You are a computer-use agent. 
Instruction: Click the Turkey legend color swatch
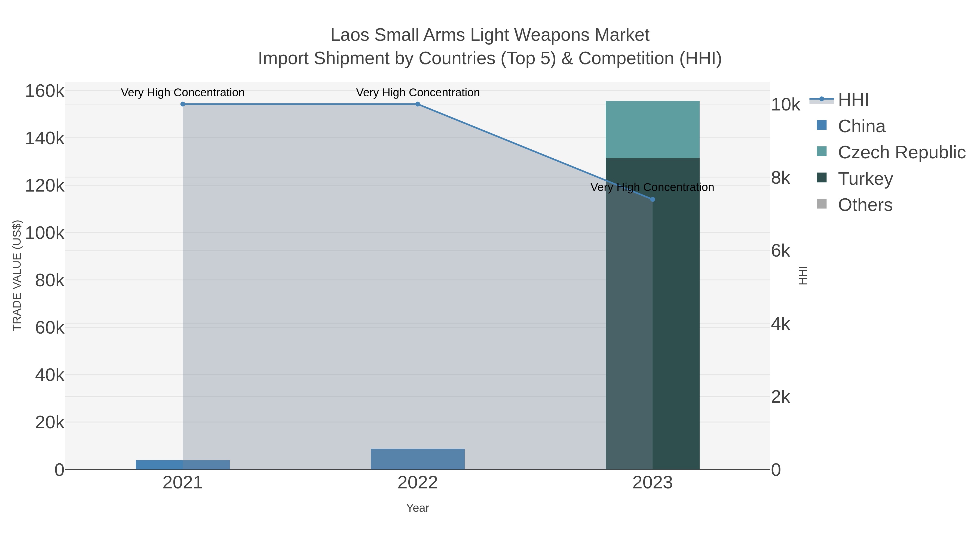click(x=822, y=178)
